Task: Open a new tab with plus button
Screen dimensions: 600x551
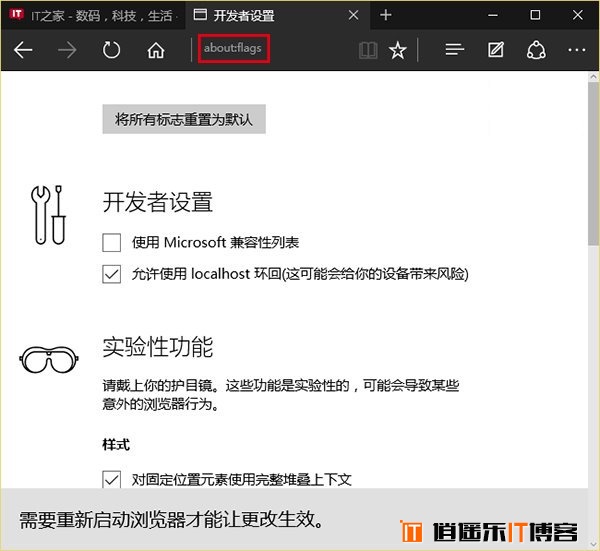Action: pos(385,15)
